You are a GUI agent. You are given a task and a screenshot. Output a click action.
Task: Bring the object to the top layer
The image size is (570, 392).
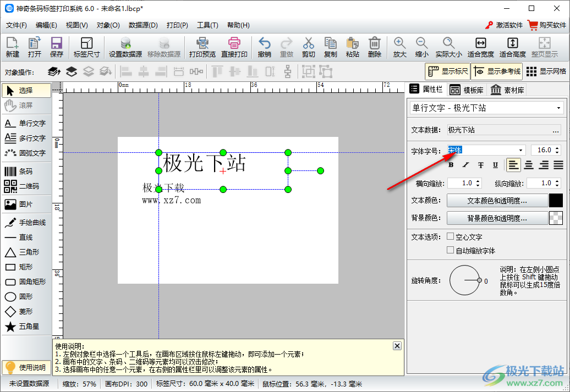(x=54, y=71)
